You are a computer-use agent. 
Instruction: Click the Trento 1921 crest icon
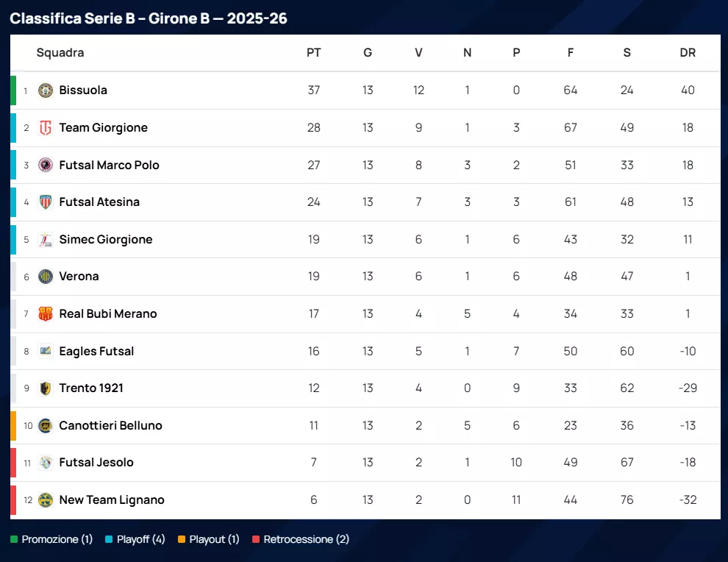(46, 388)
